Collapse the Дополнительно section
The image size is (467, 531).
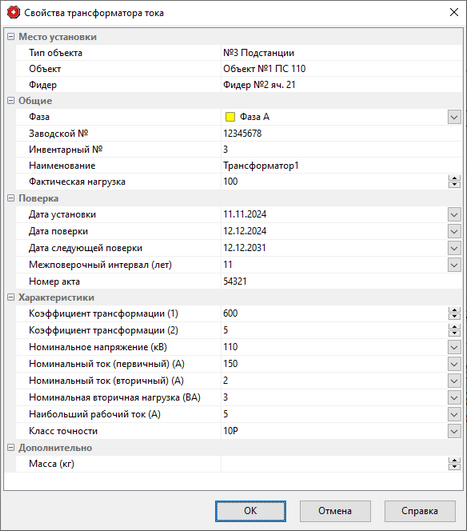[11, 448]
